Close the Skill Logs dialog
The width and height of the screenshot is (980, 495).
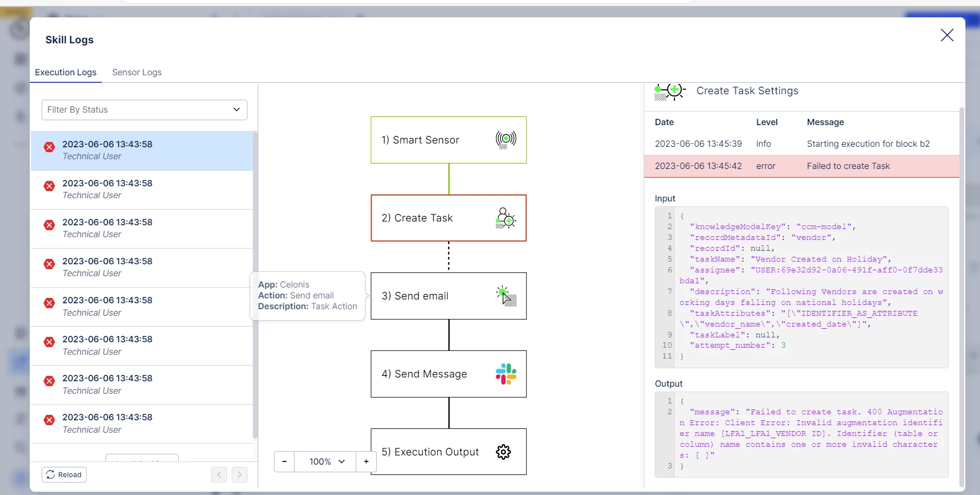[x=947, y=35]
